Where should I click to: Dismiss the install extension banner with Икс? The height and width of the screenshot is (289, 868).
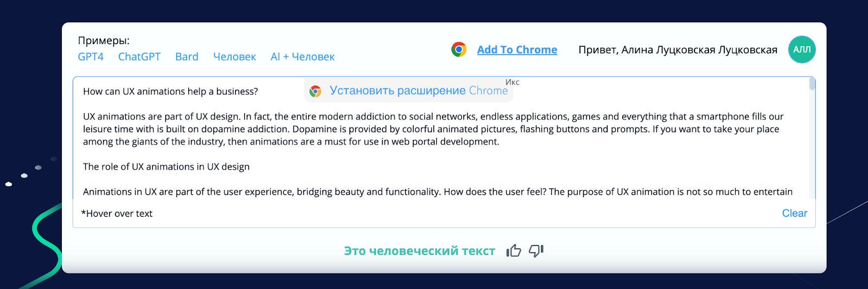tap(512, 82)
